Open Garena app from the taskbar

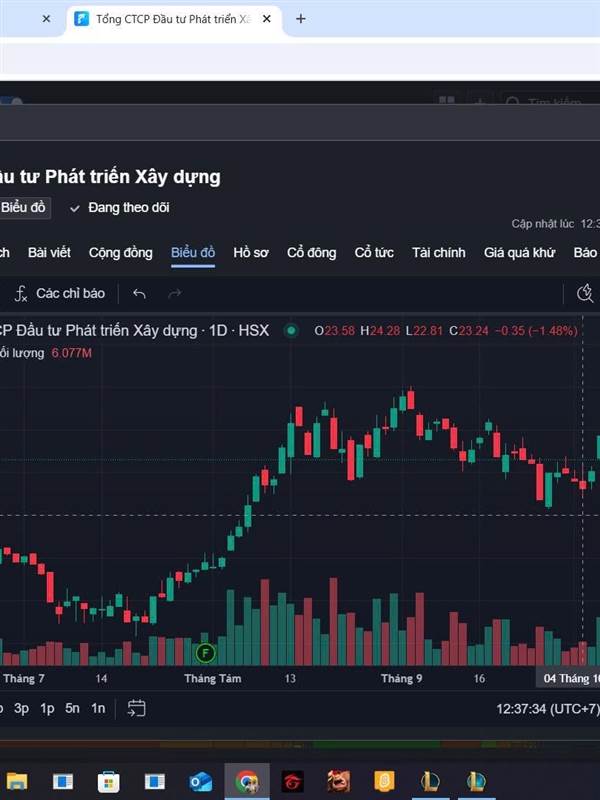pos(292,781)
